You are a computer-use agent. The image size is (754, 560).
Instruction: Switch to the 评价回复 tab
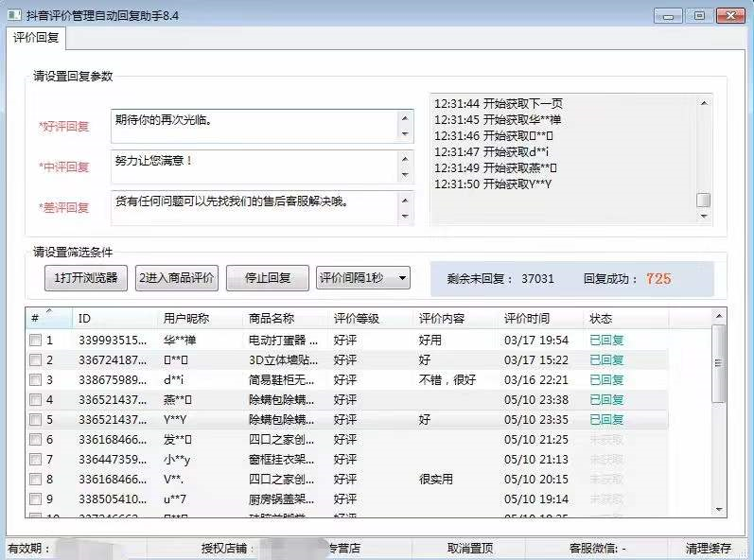point(36,38)
